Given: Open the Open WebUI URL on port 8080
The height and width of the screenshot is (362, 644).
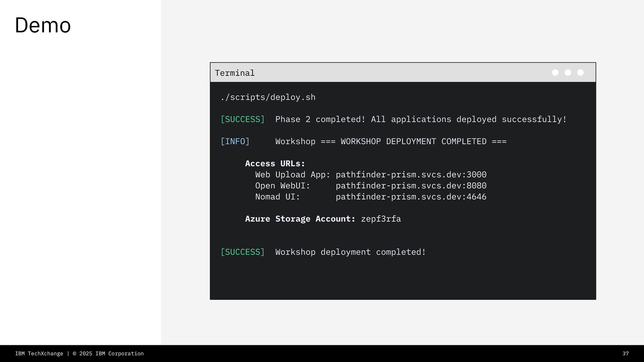Looking at the screenshot, I should click(x=411, y=186).
